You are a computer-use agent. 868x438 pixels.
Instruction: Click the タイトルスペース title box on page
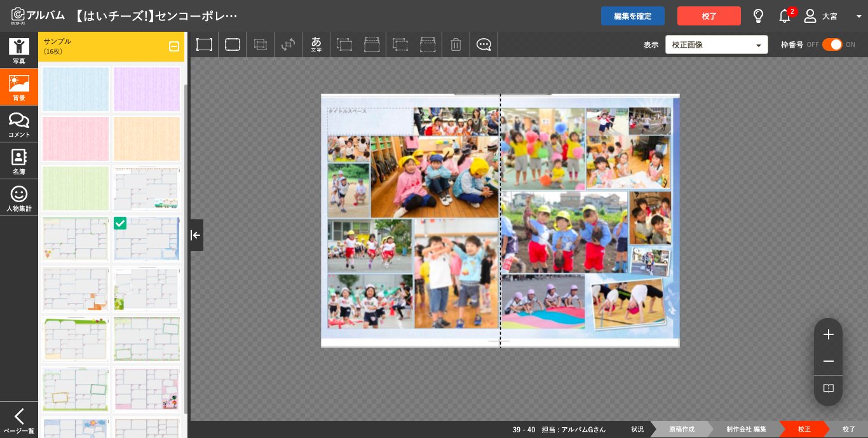pyautogui.click(x=370, y=121)
